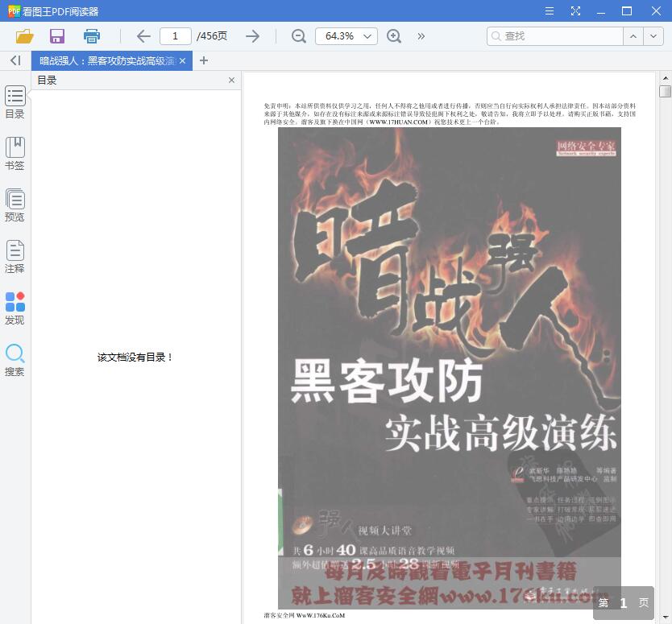Close the 目录 panel
This screenshot has width=672, height=624.
point(231,80)
